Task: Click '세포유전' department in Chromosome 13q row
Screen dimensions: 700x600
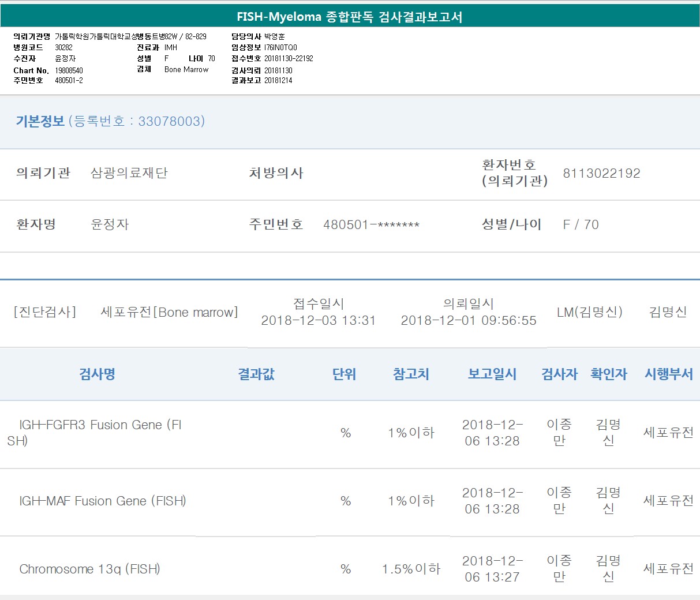Action: pyautogui.click(x=669, y=569)
